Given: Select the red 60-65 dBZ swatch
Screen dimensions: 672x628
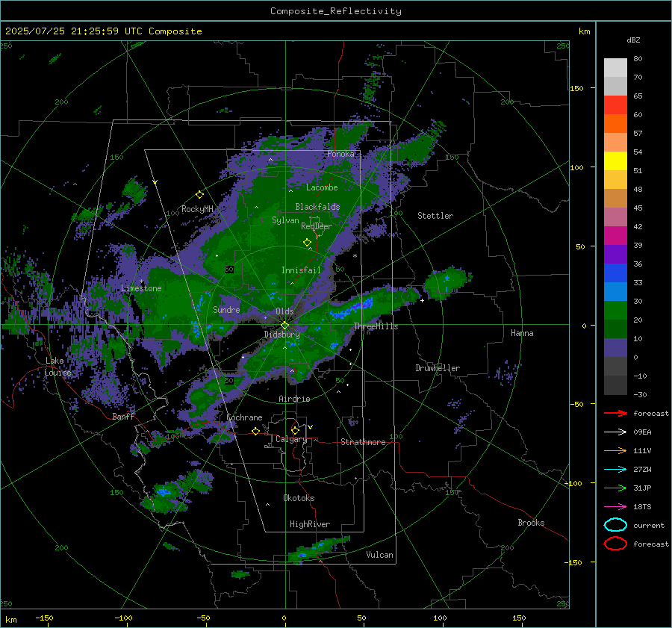Looking at the screenshot, I should pyautogui.click(x=615, y=105).
